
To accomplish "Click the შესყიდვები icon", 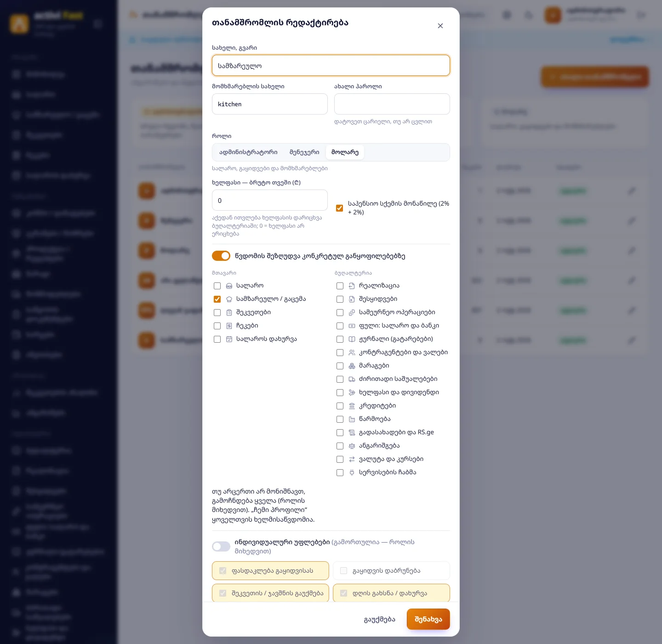I will (x=352, y=299).
